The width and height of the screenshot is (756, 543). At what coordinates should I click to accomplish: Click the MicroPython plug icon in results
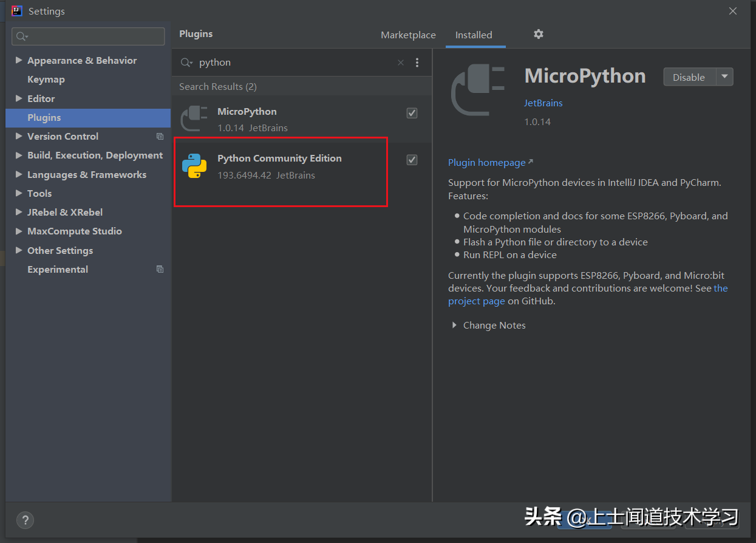(194, 118)
